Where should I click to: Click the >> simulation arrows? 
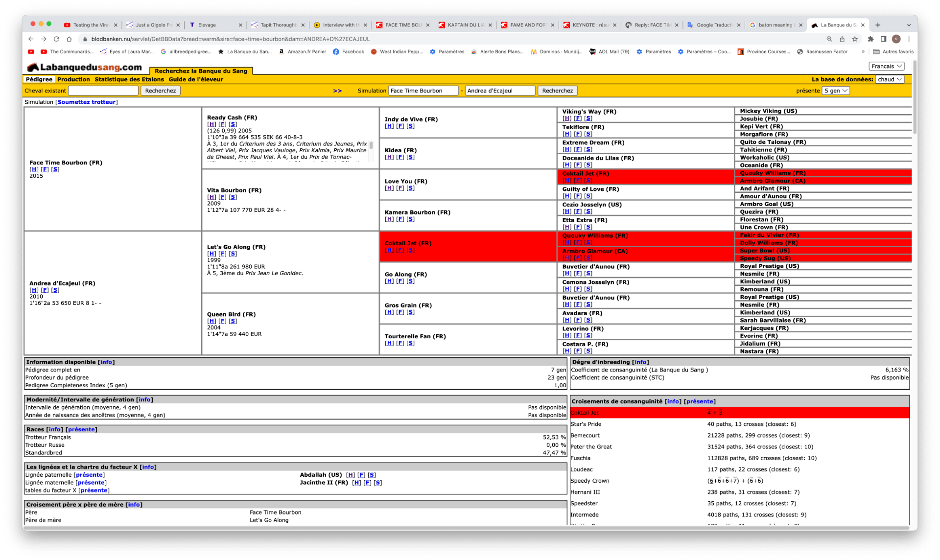coord(337,91)
